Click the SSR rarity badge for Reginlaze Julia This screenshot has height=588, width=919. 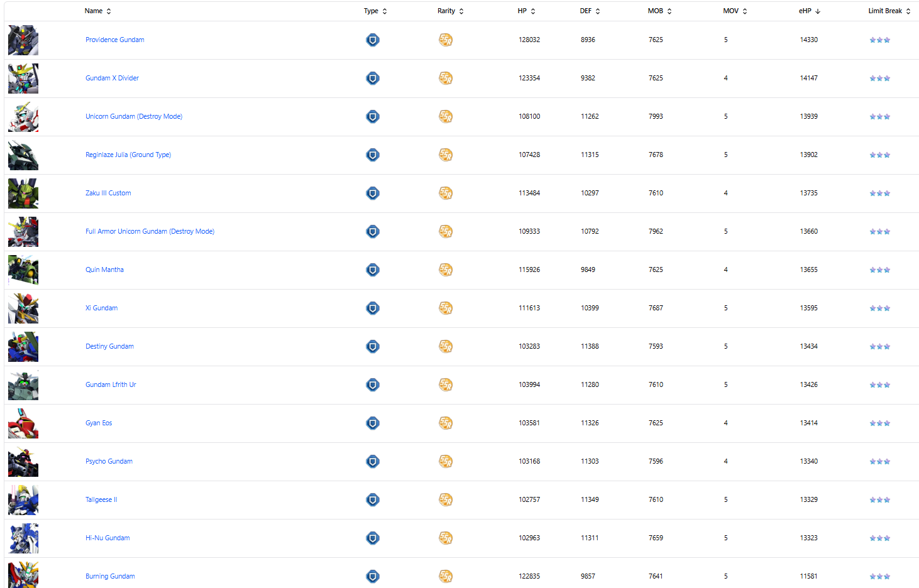[x=446, y=155]
